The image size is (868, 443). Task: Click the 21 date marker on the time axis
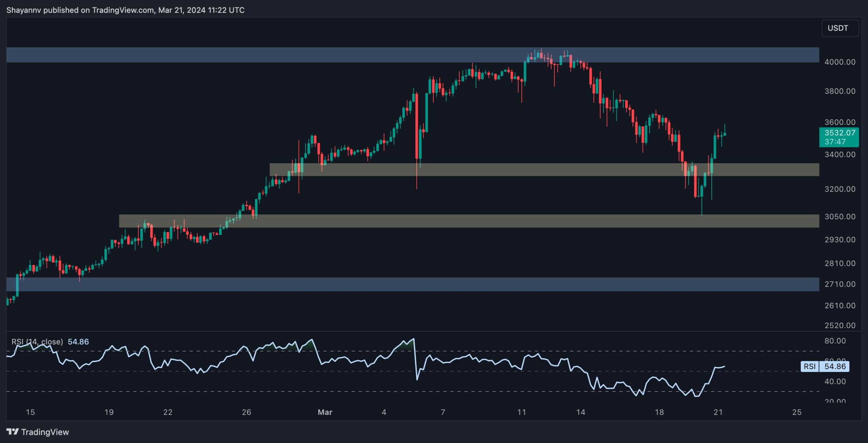718,412
